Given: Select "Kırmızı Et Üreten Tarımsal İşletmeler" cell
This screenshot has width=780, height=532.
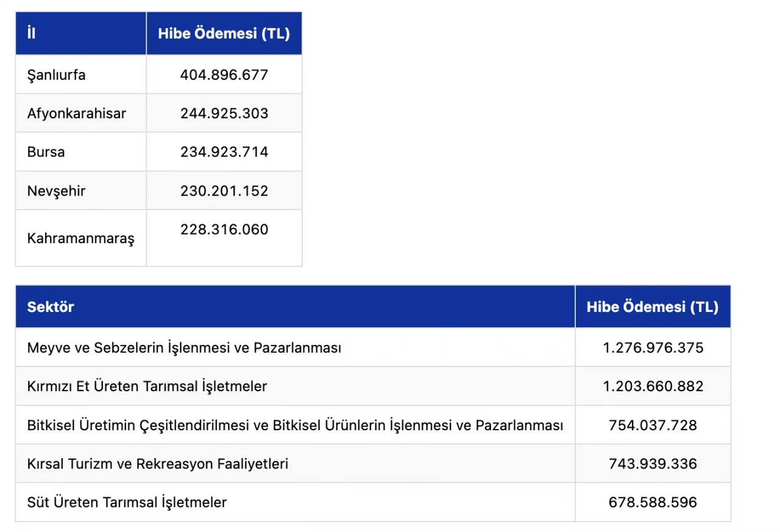Looking at the screenshot, I should click(x=147, y=386).
